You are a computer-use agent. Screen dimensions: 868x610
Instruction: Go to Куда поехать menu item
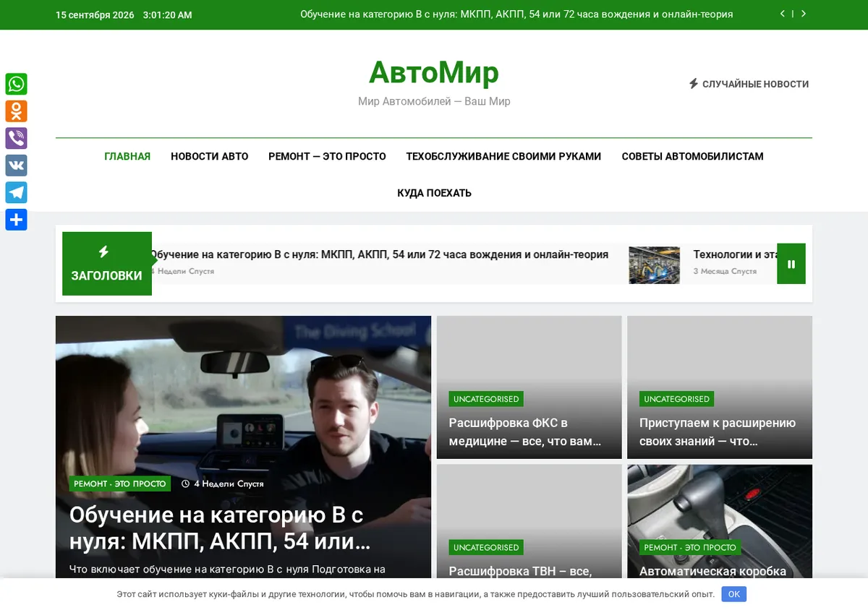[x=434, y=193]
